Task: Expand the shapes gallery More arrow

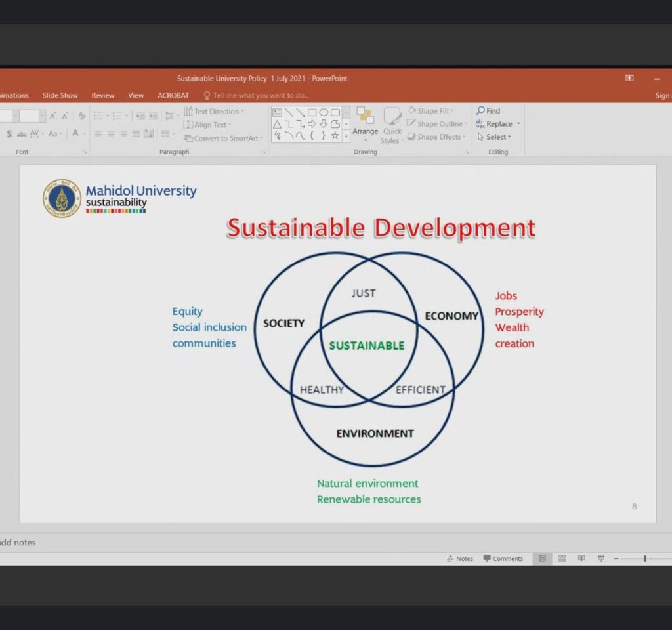Action: pyautogui.click(x=346, y=136)
